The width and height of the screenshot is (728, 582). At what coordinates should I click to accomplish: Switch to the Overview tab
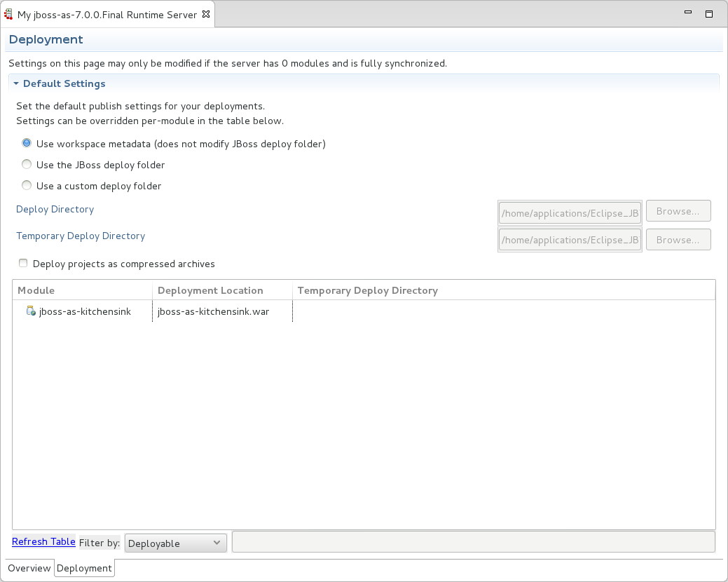pos(29,568)
